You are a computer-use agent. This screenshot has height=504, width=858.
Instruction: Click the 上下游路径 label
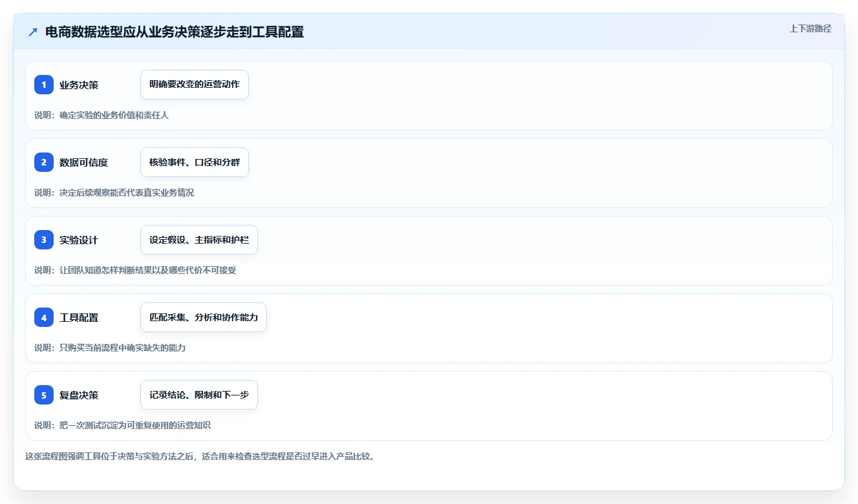(x=810, y=29)
